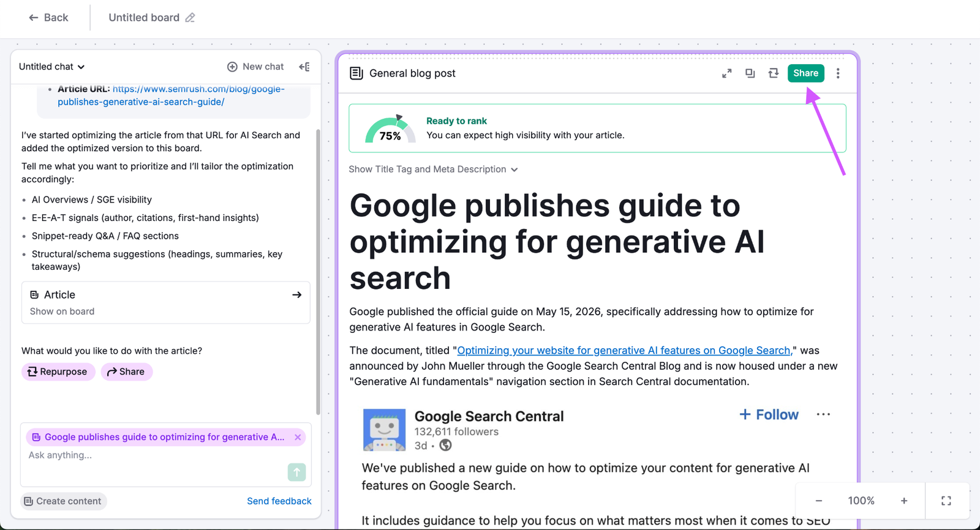
Task: Follow Google Search Central
Action: (x=769, y=415)
